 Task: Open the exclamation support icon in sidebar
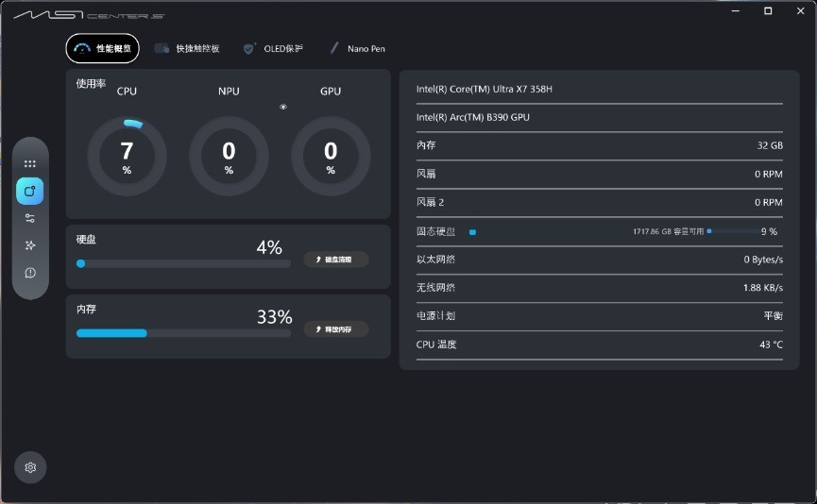pos(30,273)
